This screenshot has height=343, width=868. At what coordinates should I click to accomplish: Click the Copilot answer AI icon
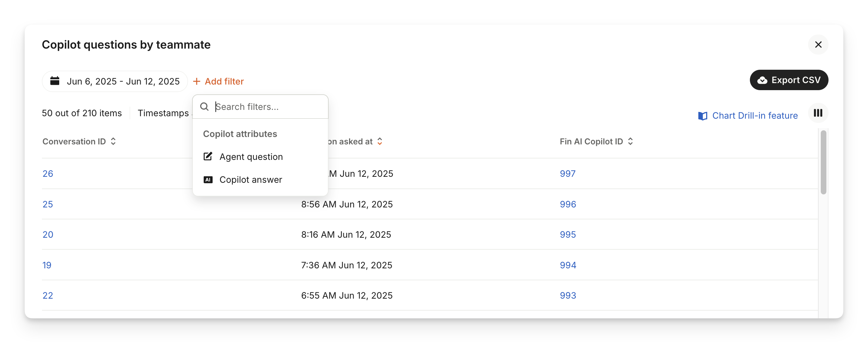[208, 180]
